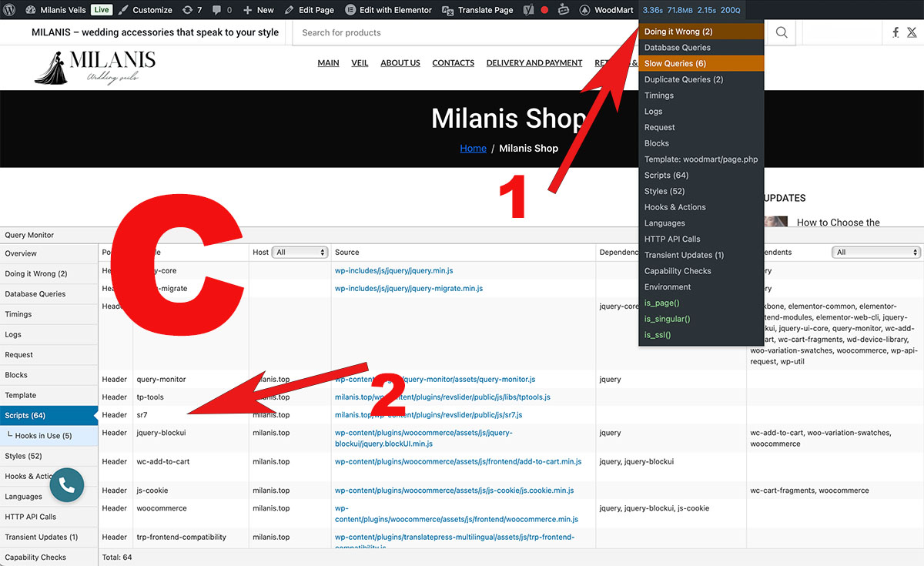Open the Yoast SEO admin bar icon
Viewport: 924px width, 566px height.
pos(528,10)
